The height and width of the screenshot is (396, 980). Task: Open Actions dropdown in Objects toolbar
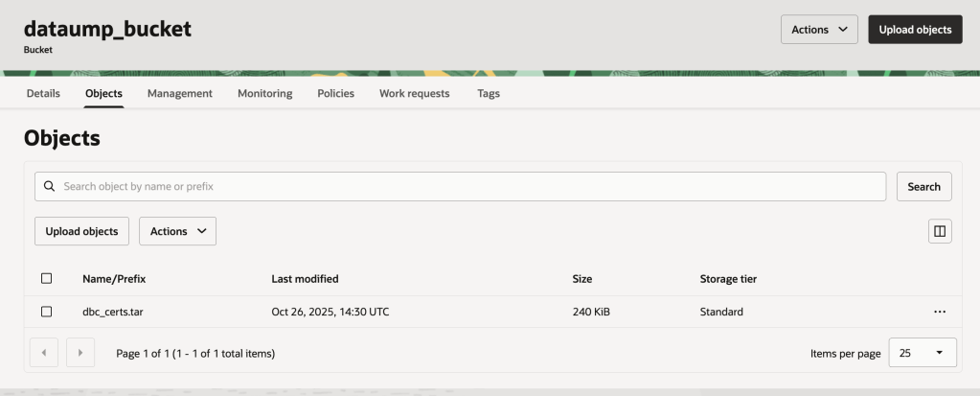(177, 231)
